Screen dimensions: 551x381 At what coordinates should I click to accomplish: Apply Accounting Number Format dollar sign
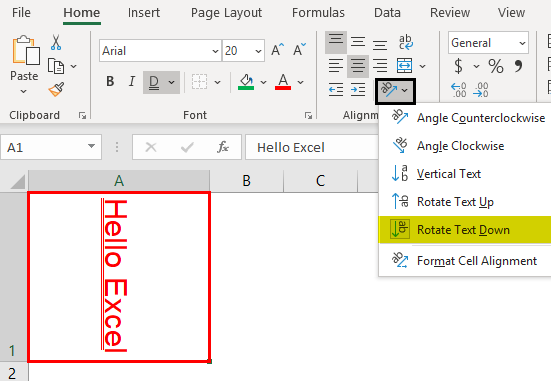point(458,66)
